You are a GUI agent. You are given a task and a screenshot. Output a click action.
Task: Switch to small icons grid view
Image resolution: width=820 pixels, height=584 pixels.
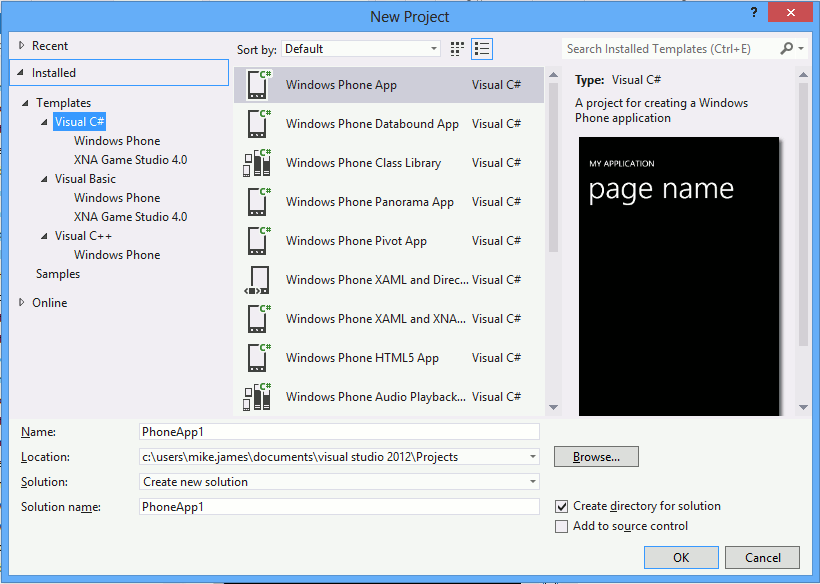point(457,49)
